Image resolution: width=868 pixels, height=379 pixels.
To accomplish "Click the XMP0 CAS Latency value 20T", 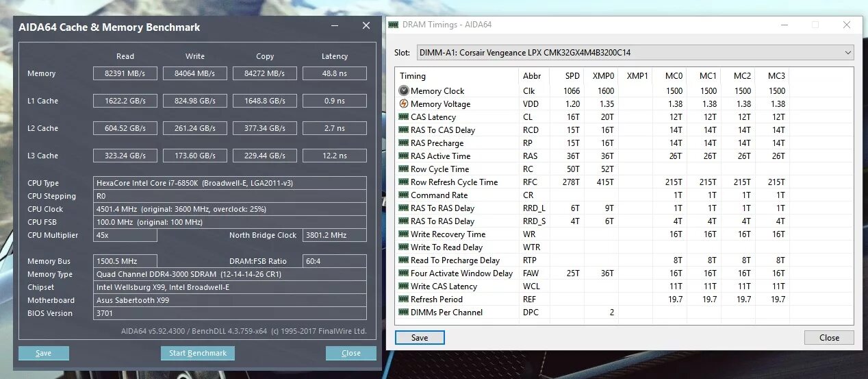I will tap(607, 117).
